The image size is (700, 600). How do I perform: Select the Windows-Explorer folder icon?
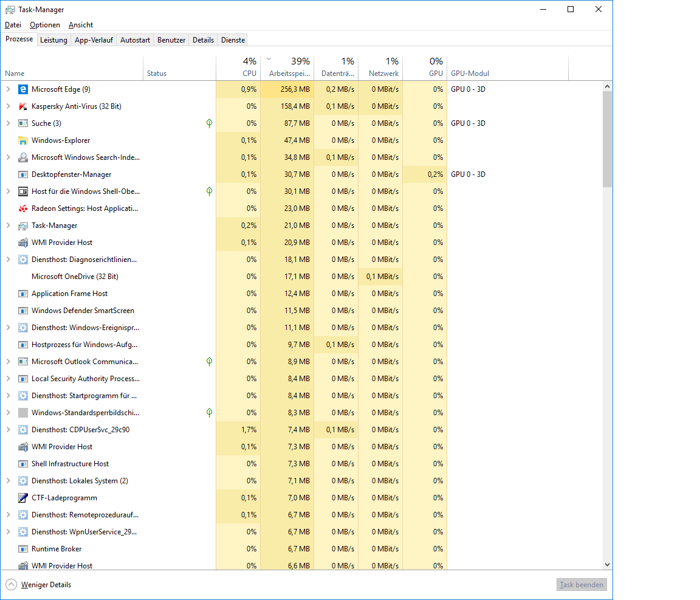click(22, 140)
